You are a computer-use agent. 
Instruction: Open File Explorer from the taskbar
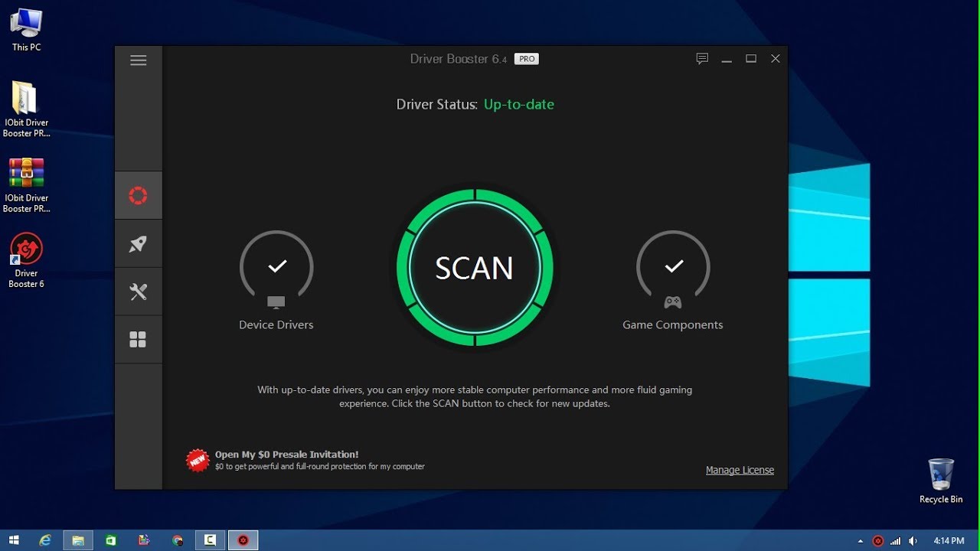tap(78, 540)
